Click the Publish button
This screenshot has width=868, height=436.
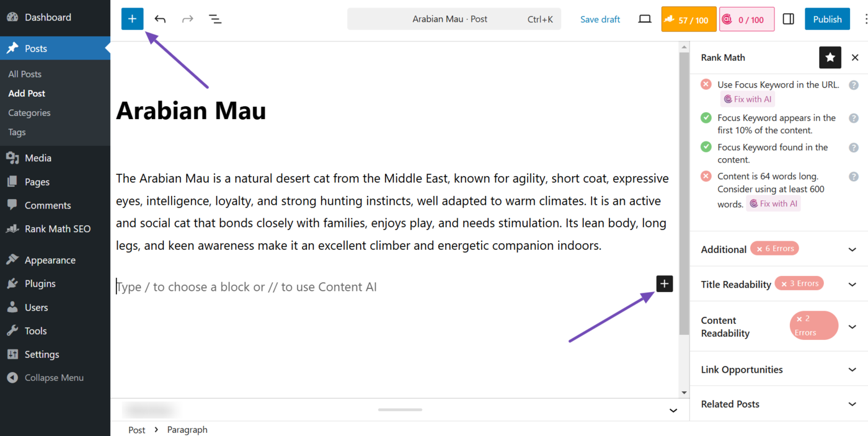(827, 19)
